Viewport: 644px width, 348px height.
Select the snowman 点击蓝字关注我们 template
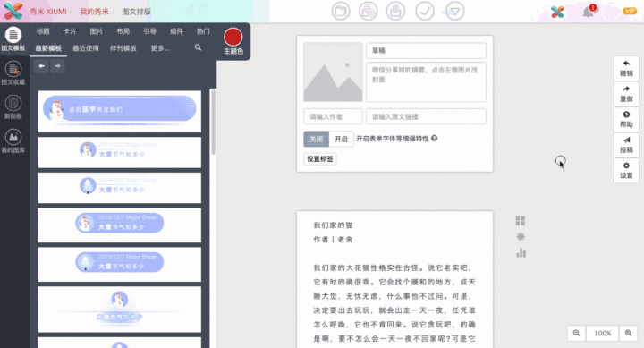click(120, 111)
